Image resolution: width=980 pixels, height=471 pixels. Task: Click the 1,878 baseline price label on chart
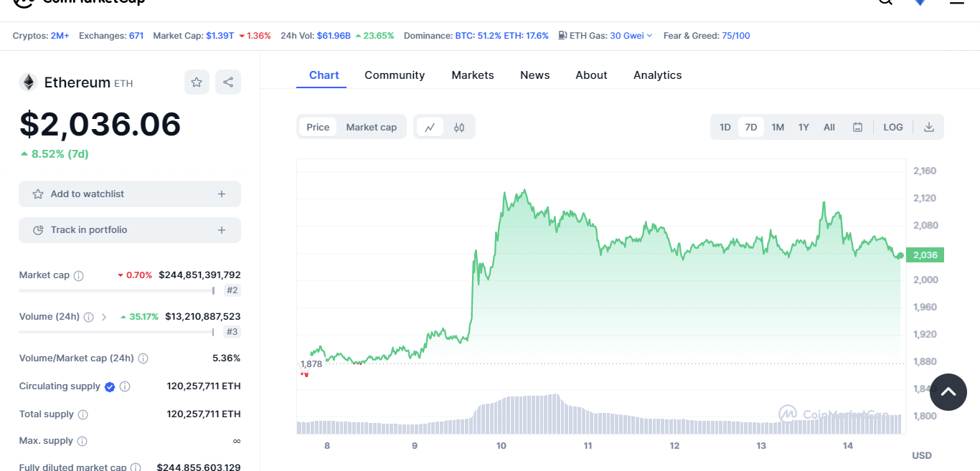[x=311, y=364]
